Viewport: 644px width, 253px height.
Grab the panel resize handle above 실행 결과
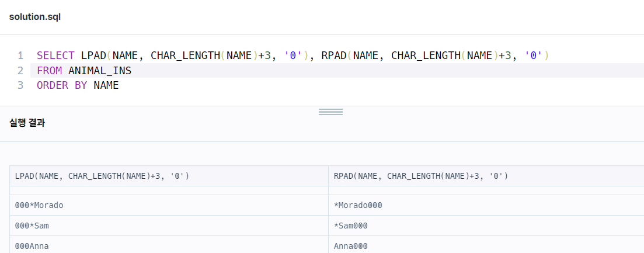pos(330,112)
